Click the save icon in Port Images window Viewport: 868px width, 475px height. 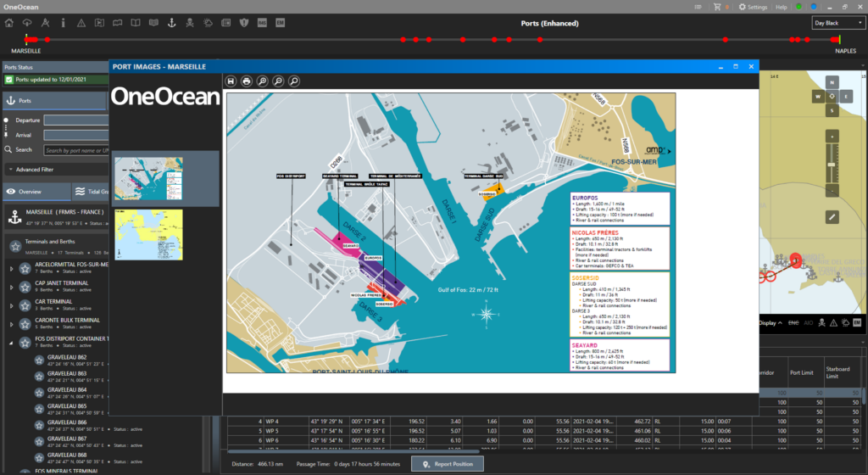(231, 81)
